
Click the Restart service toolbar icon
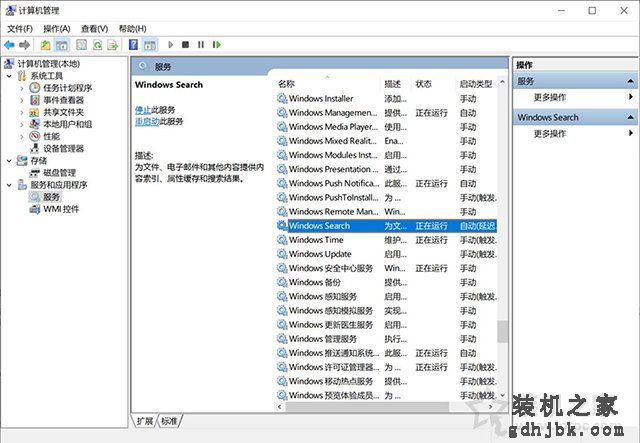(216, 45)
